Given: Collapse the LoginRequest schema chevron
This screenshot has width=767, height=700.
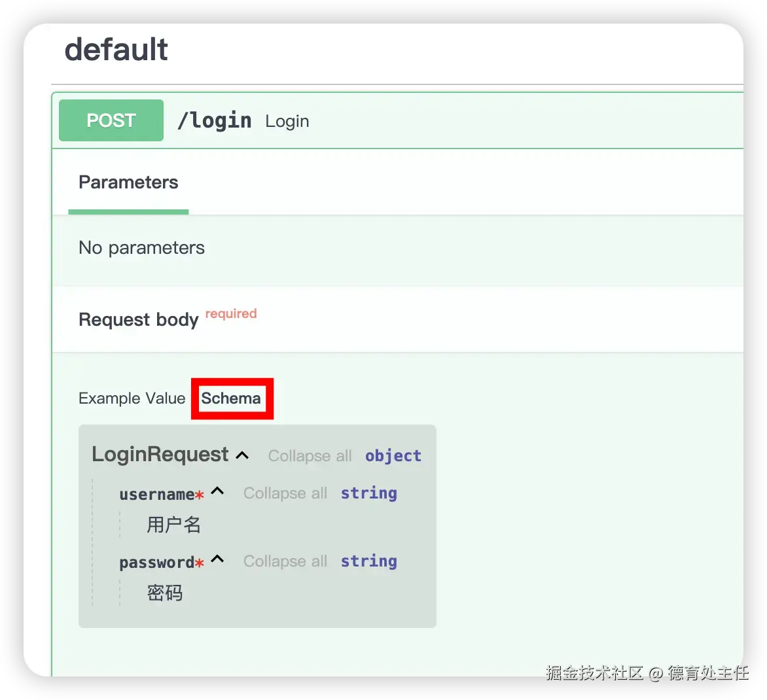Looking at the screenshot, I should point(243,454).
